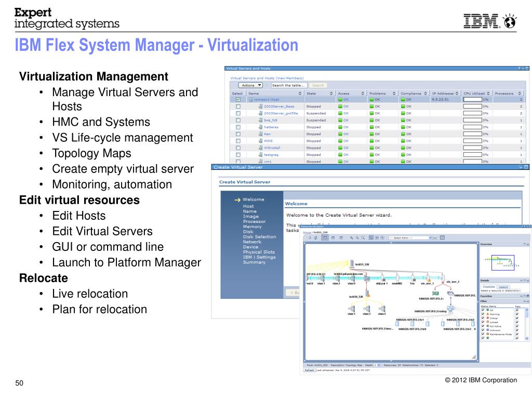Sort table by the Problems column arrows

(x=394, y=94)
